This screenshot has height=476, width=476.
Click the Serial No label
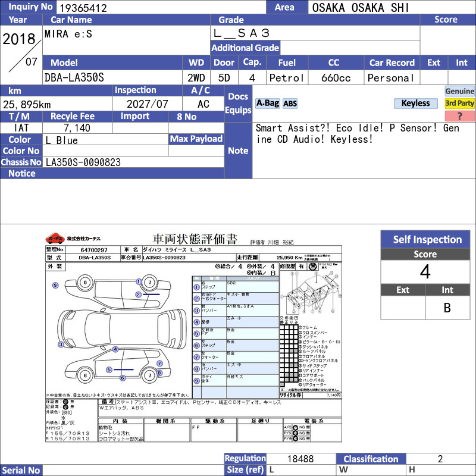[x=21, y=470]
